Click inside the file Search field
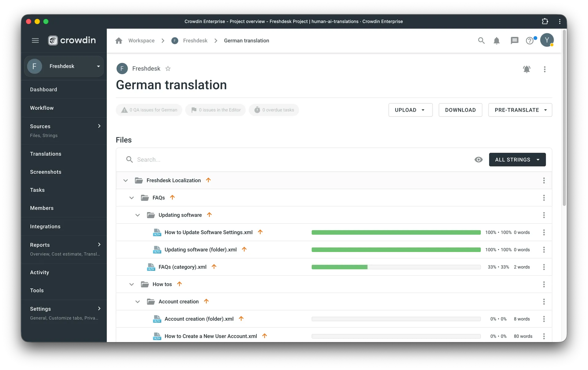The image size is (588, 370). [x=214, y=159]
